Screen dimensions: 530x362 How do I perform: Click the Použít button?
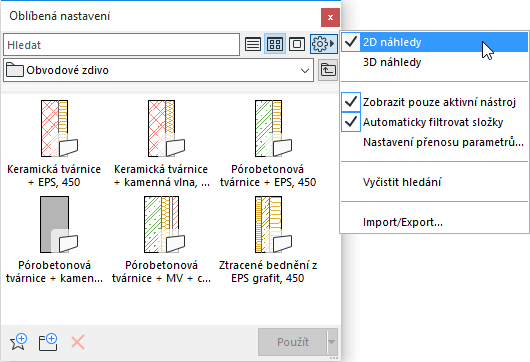pyautogui.click(x=292, y=342)
